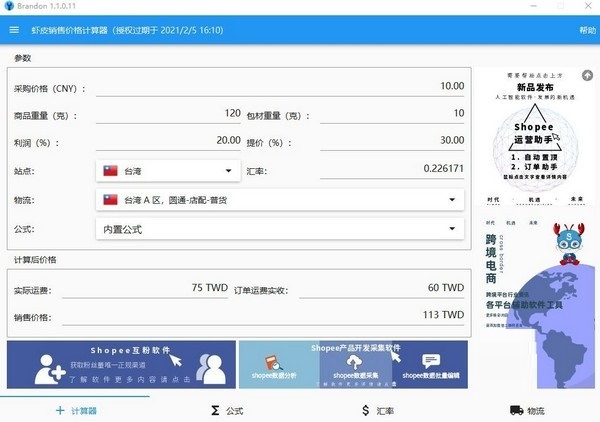The image size is (600, 422).
Task: Edit the 商品重量 field showing 120
Action: pos(168,114)
